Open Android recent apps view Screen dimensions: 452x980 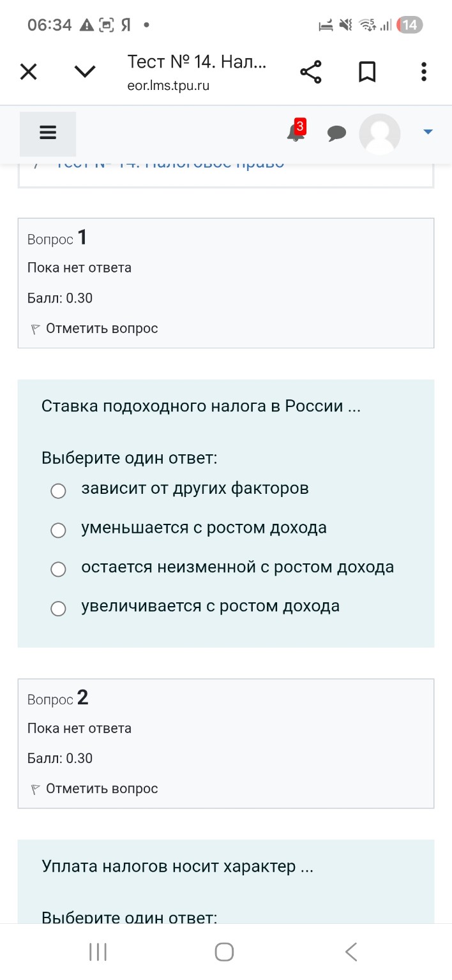point(97,951)
